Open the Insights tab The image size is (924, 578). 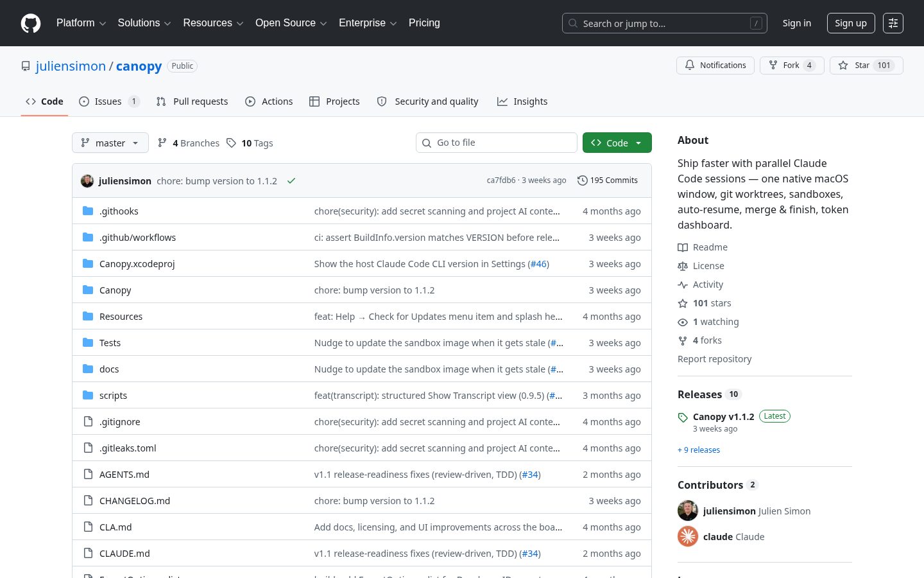[x=522, y=101]
